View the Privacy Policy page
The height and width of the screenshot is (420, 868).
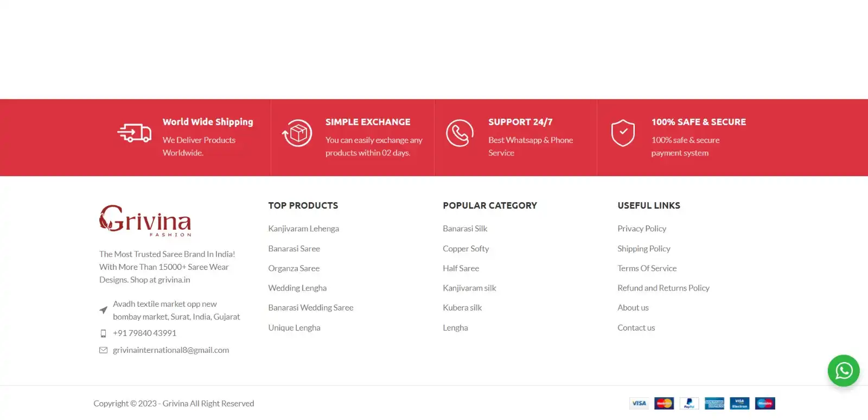click(641, 229)
